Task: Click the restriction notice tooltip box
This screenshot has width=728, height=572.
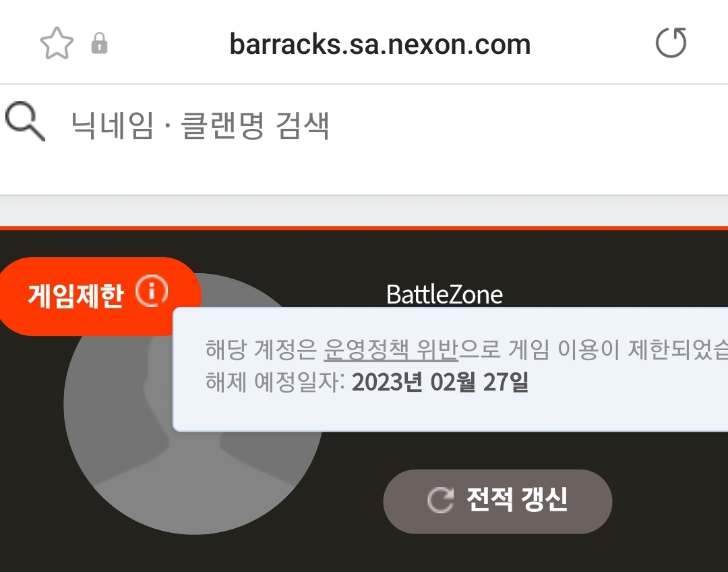Action: point(450,370)
